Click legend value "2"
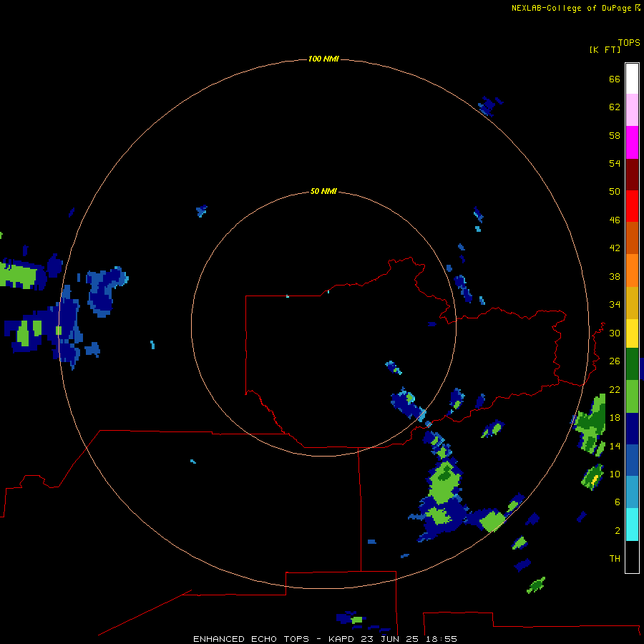 pyautogui.click(x=618, y=531)
